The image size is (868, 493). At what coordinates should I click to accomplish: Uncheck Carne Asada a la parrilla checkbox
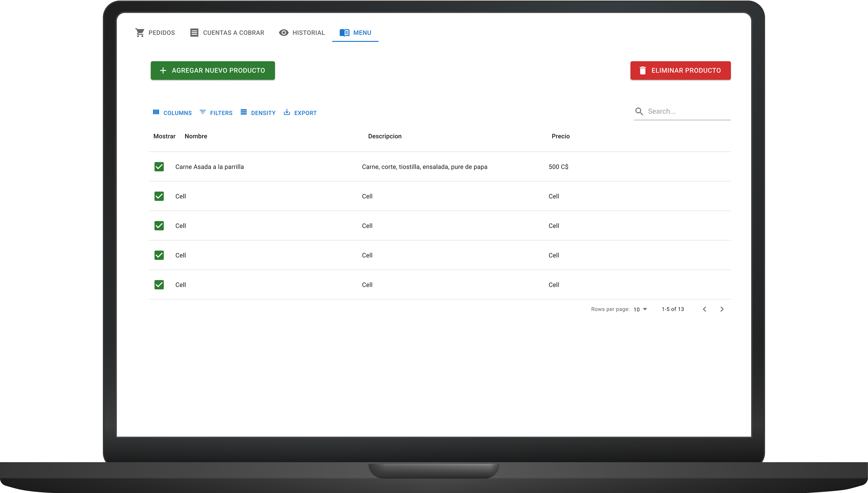pos(159,167)
